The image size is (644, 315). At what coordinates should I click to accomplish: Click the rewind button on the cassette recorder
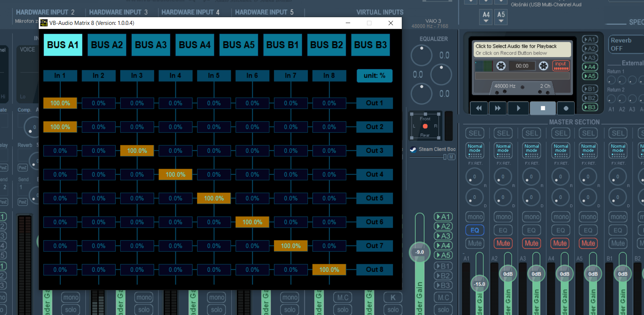point(479,108)
